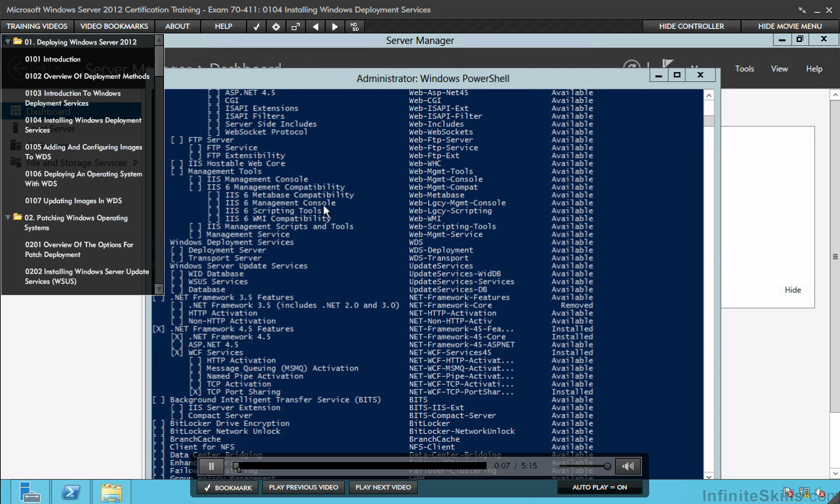This screenshot has height=504, width=840.
Task: Click the pop-out window icon in the toolbar
Action: tap(296, 26)
